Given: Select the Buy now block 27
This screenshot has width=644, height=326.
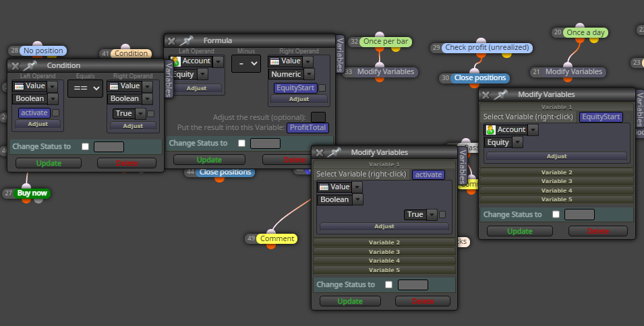Looking at the screenshot, I should coord(32,193).
